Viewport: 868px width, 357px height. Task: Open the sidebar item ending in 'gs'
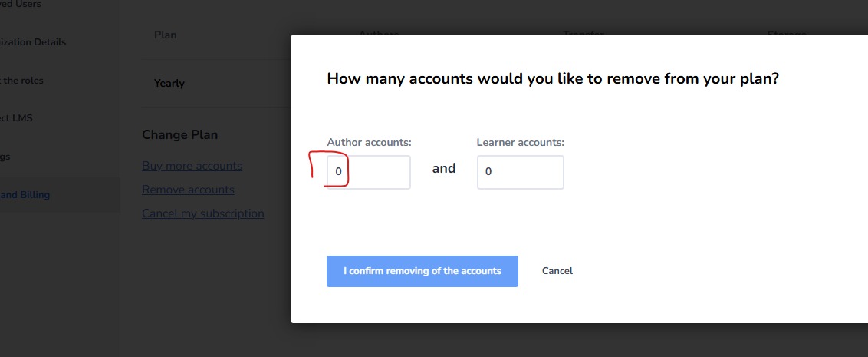coord(5,157)
